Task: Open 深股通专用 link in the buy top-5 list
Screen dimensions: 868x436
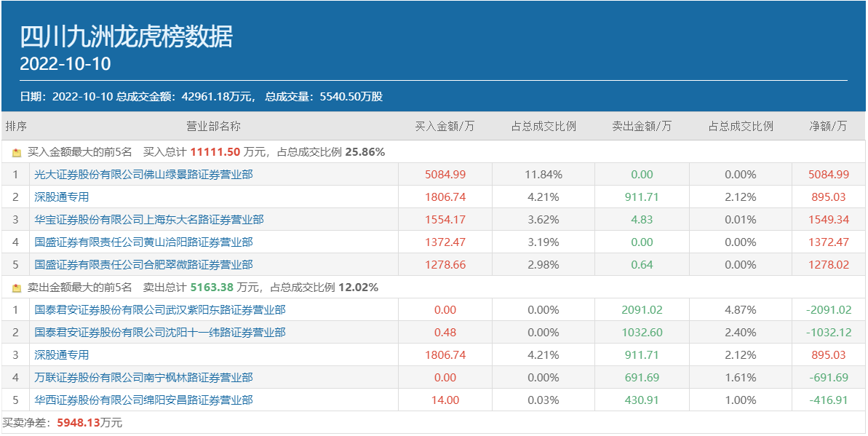Action: coord(61,197)
